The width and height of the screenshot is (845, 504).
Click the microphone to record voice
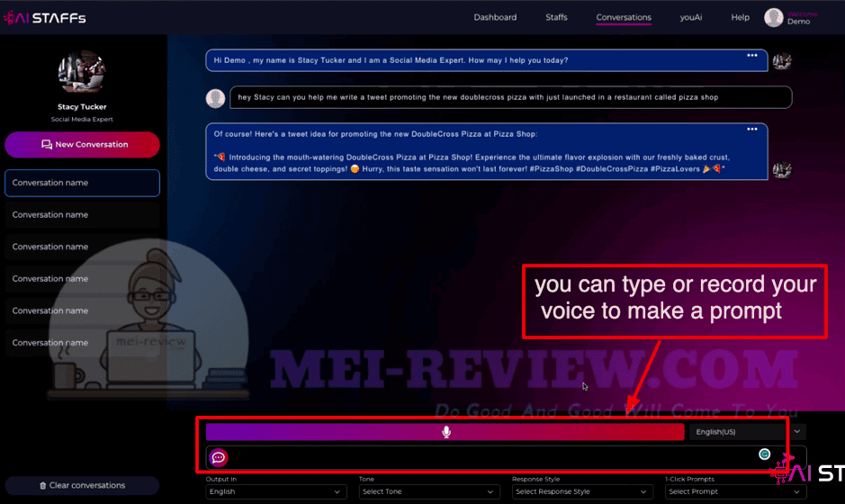coord(446,432)
